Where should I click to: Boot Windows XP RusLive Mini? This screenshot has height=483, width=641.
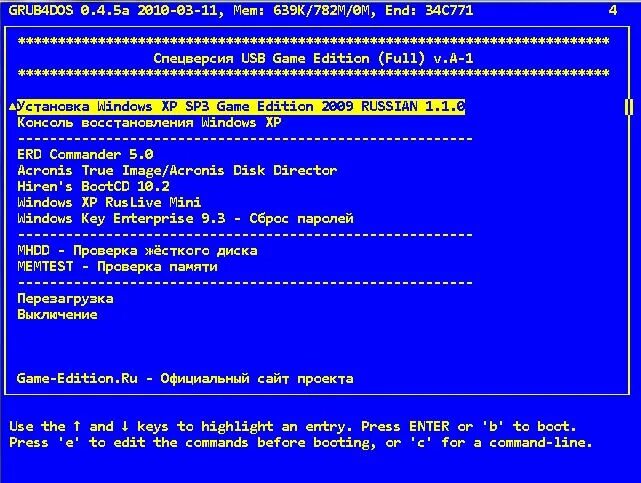click(109, 202)
